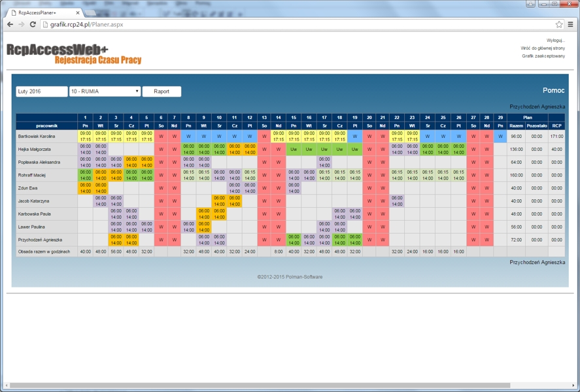
Task: Click the RCP column header
Action: tap(556, 125)
